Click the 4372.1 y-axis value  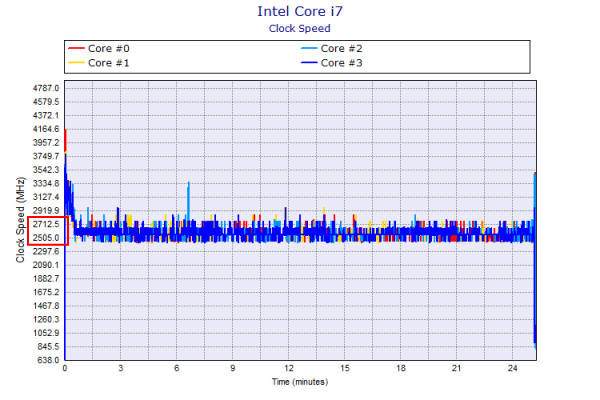46,116
